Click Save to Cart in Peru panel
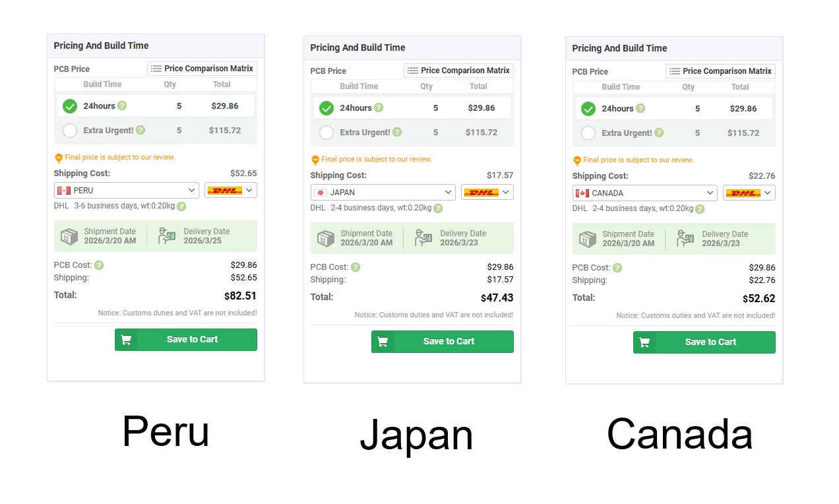Screen dimensions: 839x504 [x=186, y=340]
